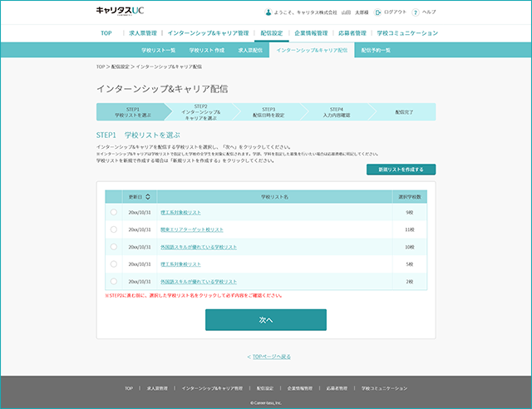532x409 pixels.
Task: Click the 選択学校数 column header
Action: (410, 197)
